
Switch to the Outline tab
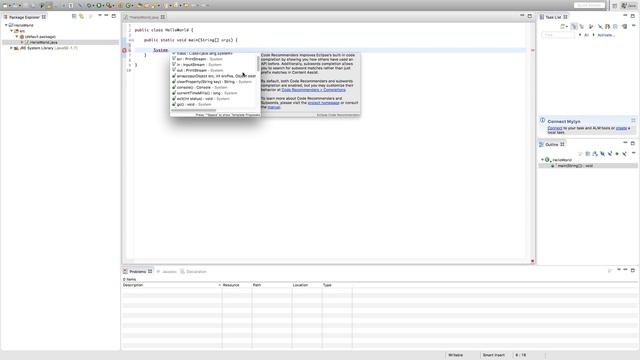[x=551, y=144]
